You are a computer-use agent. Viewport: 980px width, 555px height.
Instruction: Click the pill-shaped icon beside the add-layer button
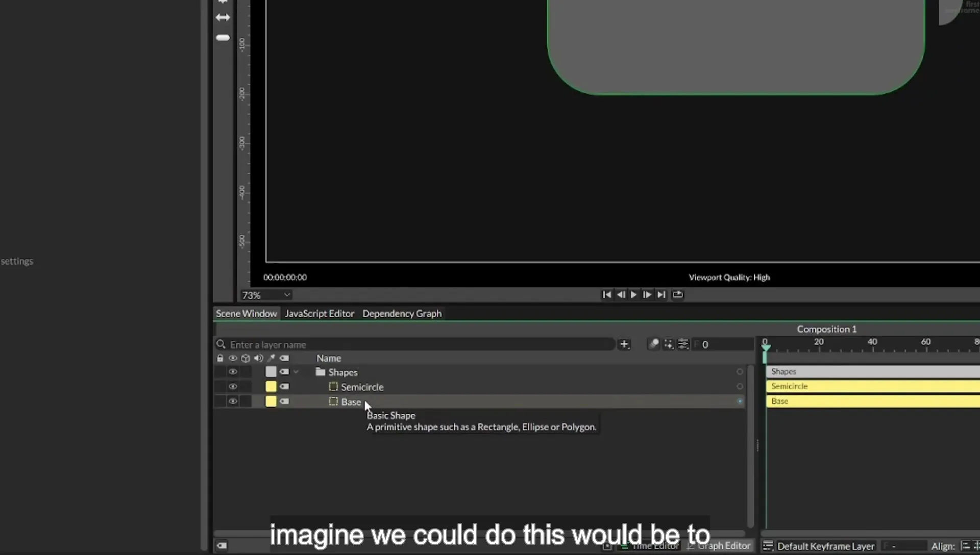[x=654, y=344]
